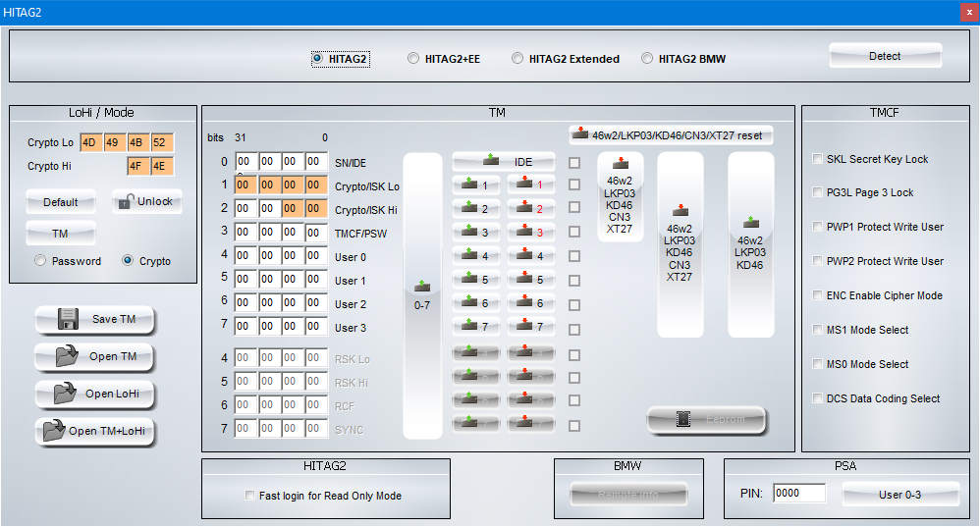Toggle MS1 Mode Select checkbox
Viewport: 980px width, 527px height.
[x=817, y=330]
